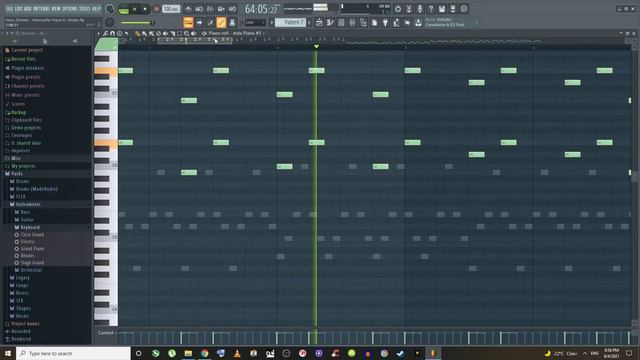Click the Windows Start button

point(8,353)
